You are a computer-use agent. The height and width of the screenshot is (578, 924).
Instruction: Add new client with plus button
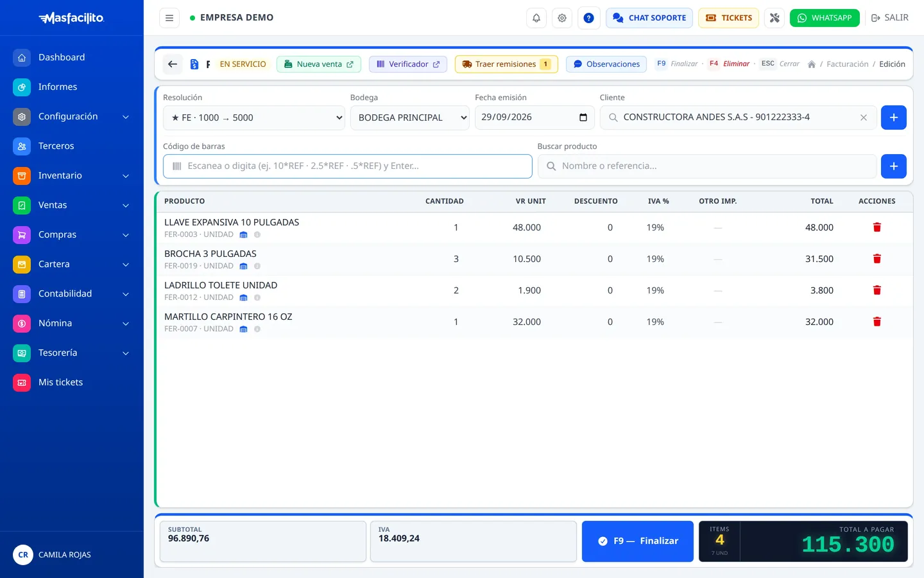coord(894,118)
